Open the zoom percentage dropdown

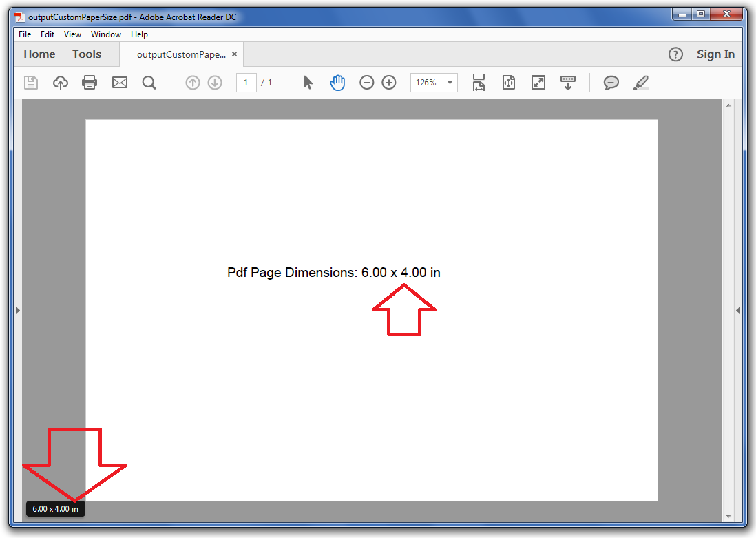click(x=449, y=82)
